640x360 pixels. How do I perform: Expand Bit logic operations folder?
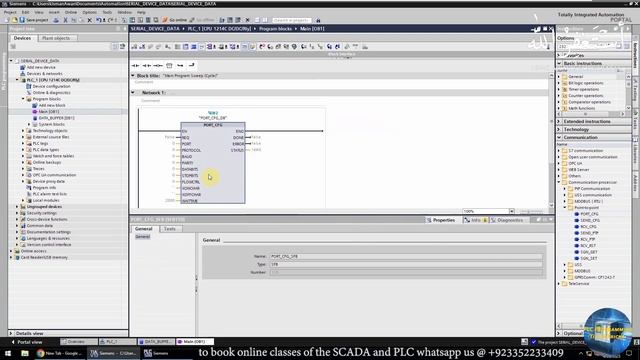point(559,83)
